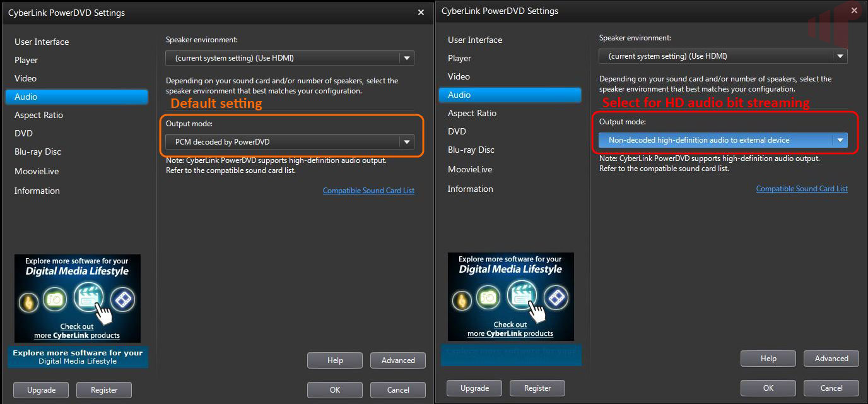Click Upgrade in left dialog
This screenshot has width=868, height=404.
point(41,390)
